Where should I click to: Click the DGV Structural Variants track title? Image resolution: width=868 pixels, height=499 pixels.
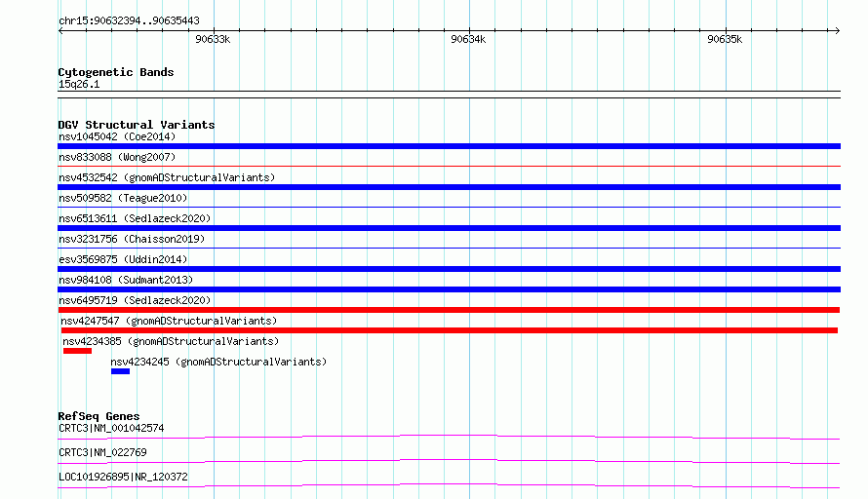[x=137, y=125]
